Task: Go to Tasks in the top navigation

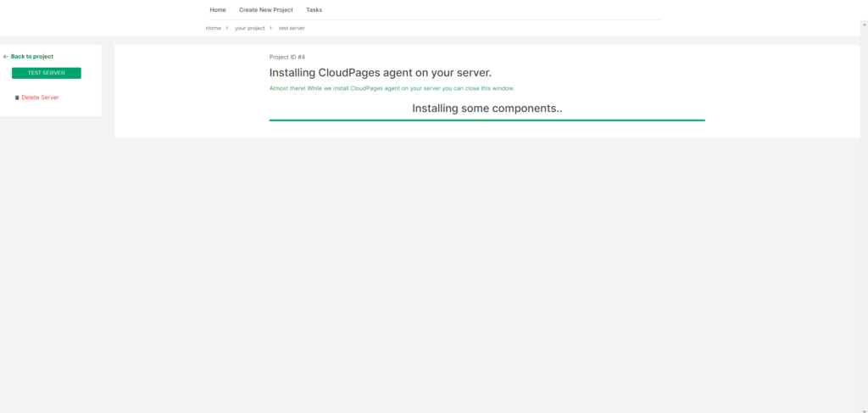Action: pyautogui.click(x=314, y=10)
